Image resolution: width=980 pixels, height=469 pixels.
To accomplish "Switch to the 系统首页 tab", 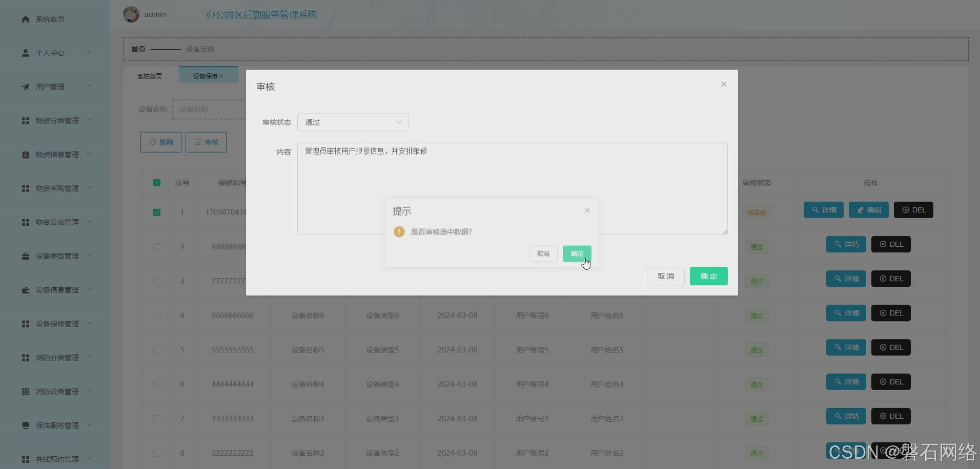I will (x=149, y=75).
